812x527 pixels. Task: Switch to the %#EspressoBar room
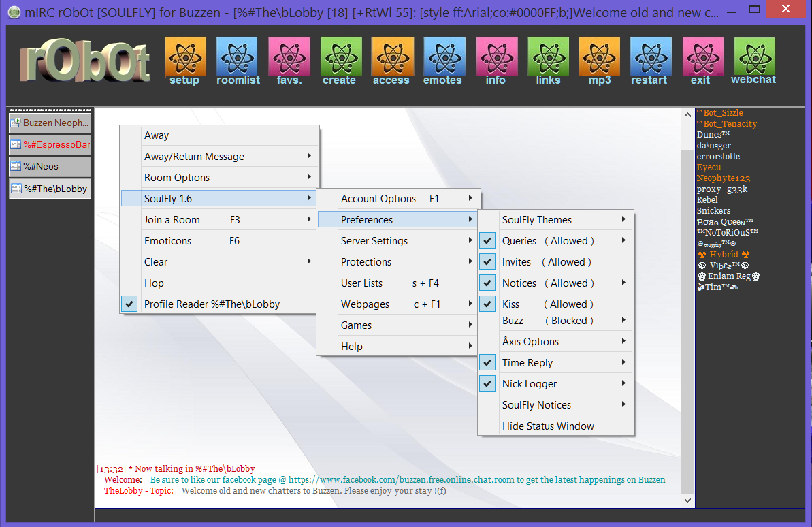50,144
